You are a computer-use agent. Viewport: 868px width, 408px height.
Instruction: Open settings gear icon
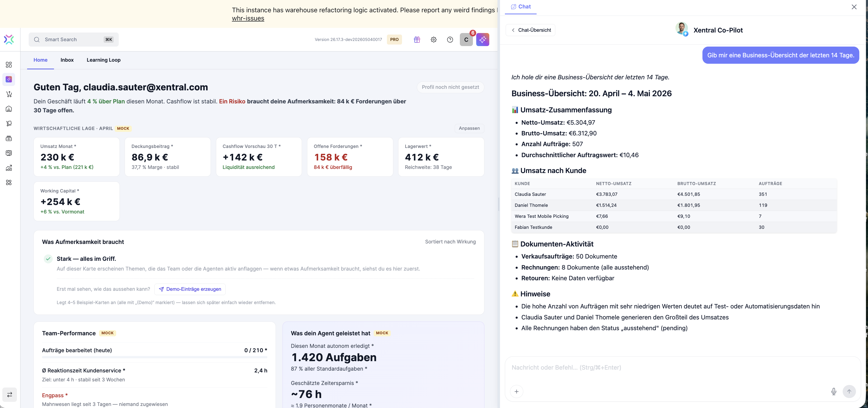pos(434,39)
